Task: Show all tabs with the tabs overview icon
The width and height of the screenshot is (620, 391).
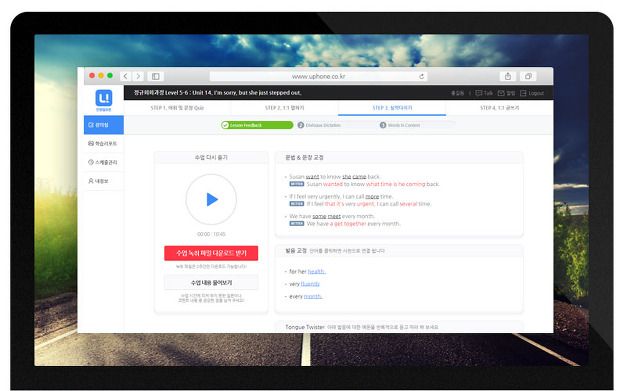Action: (x=528, y=76)
